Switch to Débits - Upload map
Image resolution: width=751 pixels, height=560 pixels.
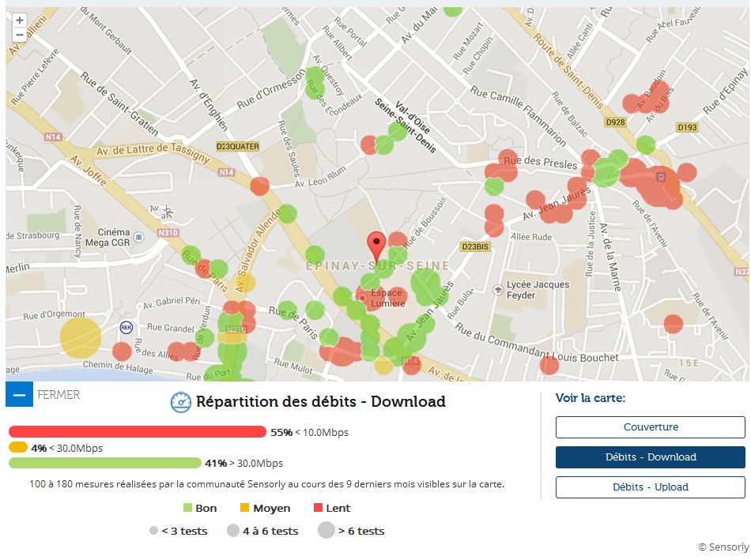[650, 487]
